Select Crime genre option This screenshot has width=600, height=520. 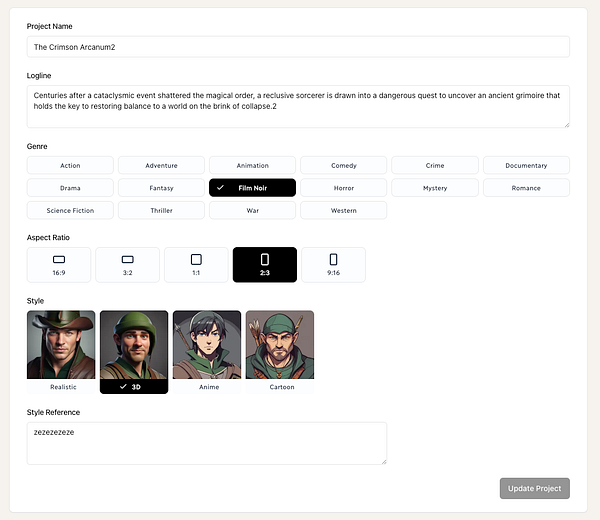point(435,165)
